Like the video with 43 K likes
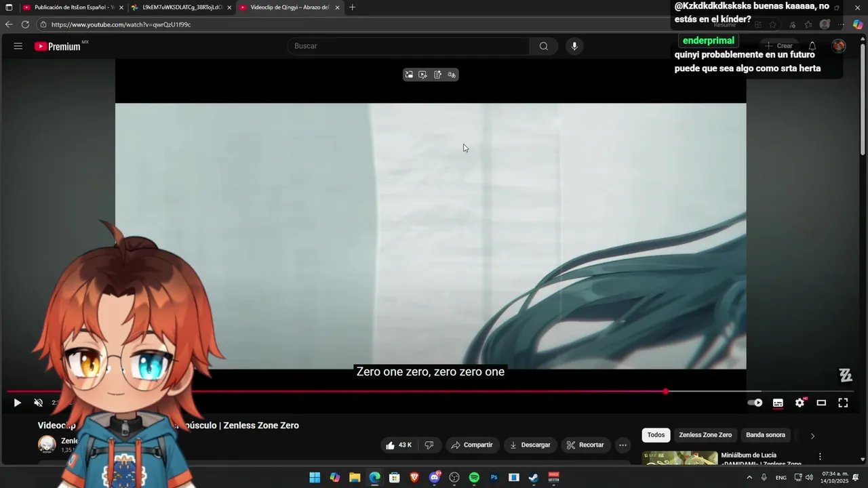 [x=399, y=445]
